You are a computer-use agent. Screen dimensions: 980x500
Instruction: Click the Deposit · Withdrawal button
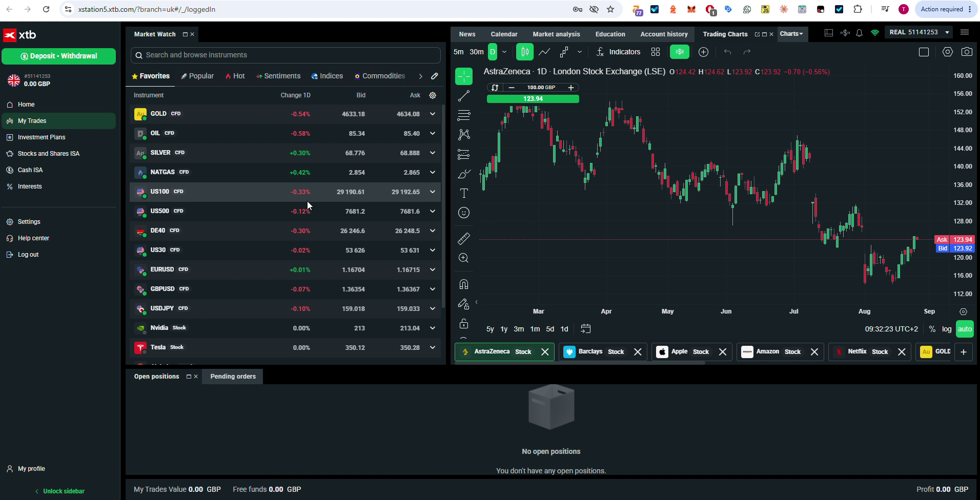(x=59, y=56)
